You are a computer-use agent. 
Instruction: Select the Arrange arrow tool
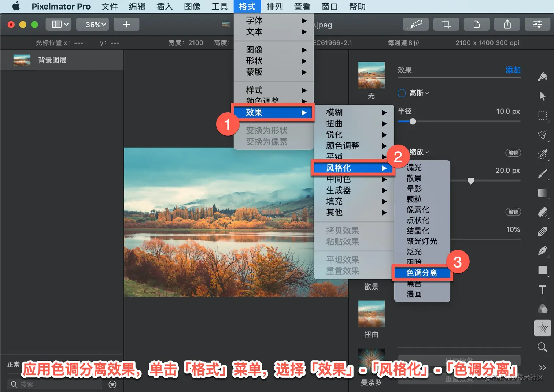coord(543,96)
